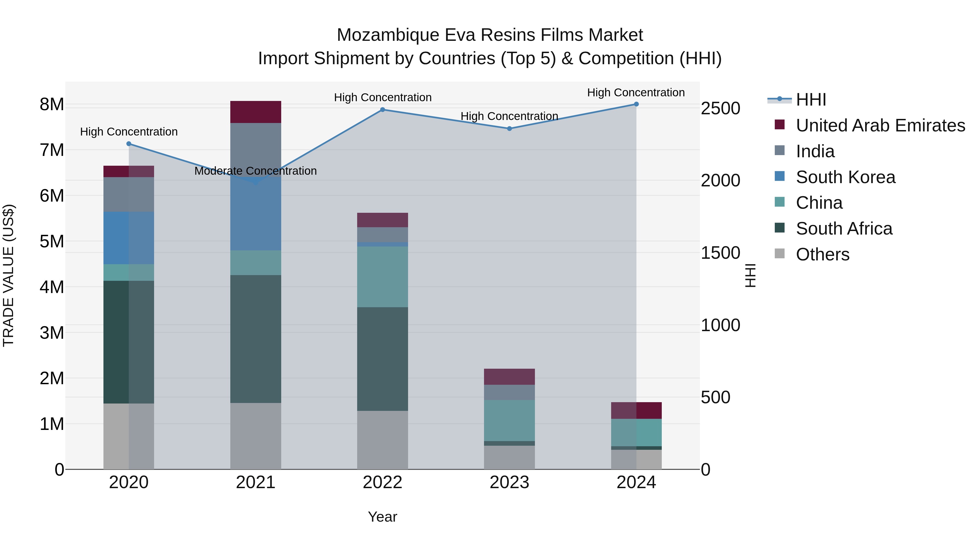This screenshot has height=551, width=980.
Task: Click the chart title 'Mozambique Eva Resins Films Market'
Action: [x=490, y=35]
